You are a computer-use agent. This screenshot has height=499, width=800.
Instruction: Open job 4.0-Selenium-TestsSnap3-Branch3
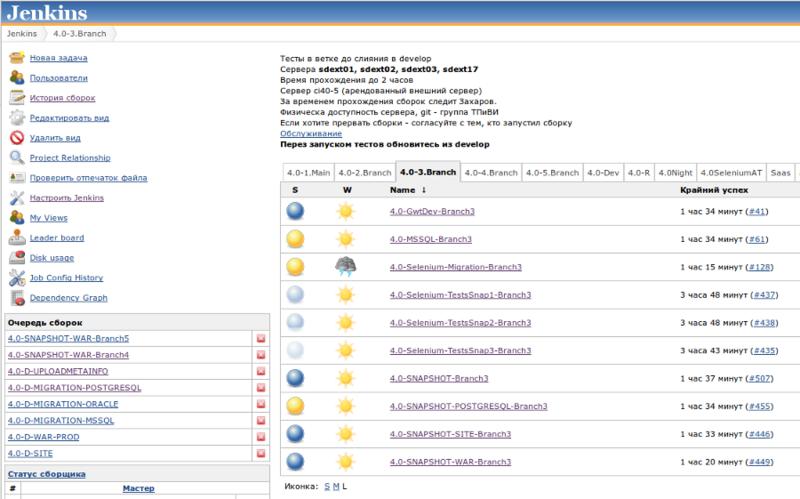click(460, 351)
